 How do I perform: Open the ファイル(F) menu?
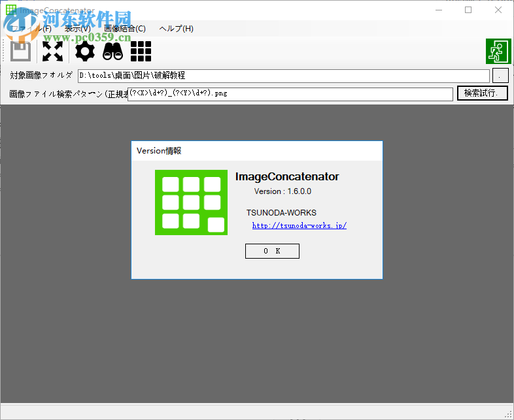[32, 29]
